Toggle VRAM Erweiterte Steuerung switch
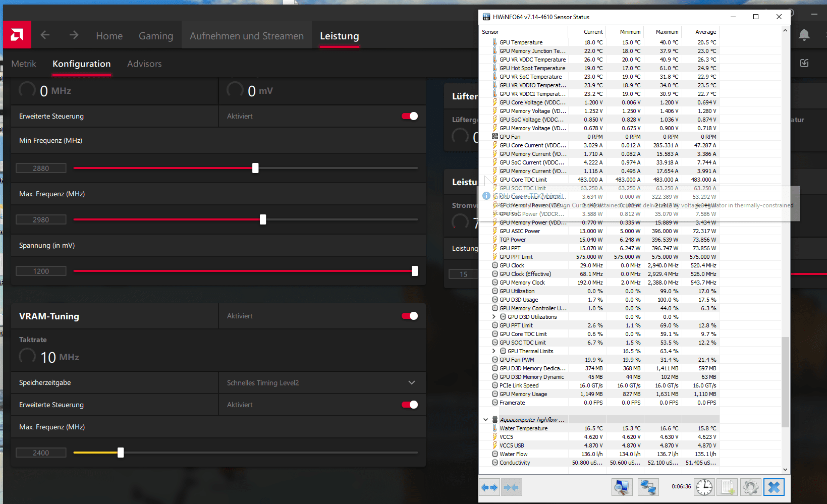Screen dimensions: 827x504 tap(410, 405)
